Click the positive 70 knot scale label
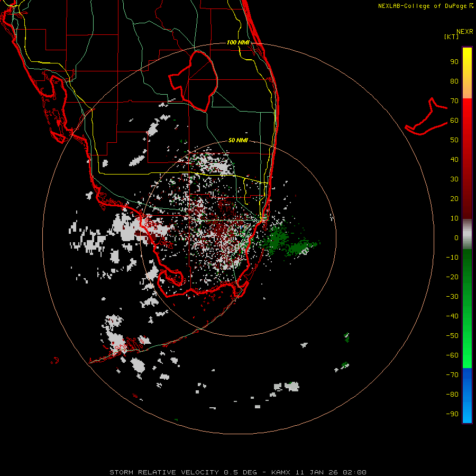The image size is (476, 476). pos(454,101)
